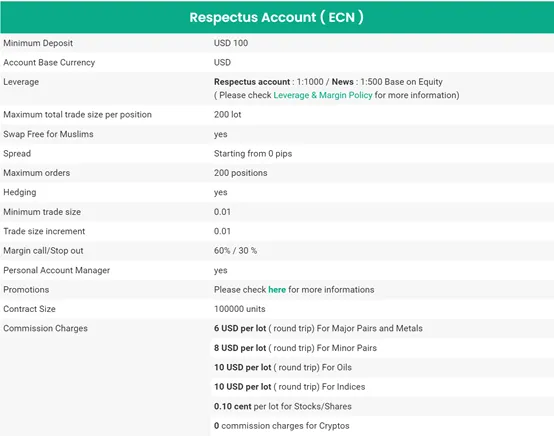The height and width of the screenshot is (441, 554).
Task: Click the 100000 units contract size value
Action: [x=239, y=309]
